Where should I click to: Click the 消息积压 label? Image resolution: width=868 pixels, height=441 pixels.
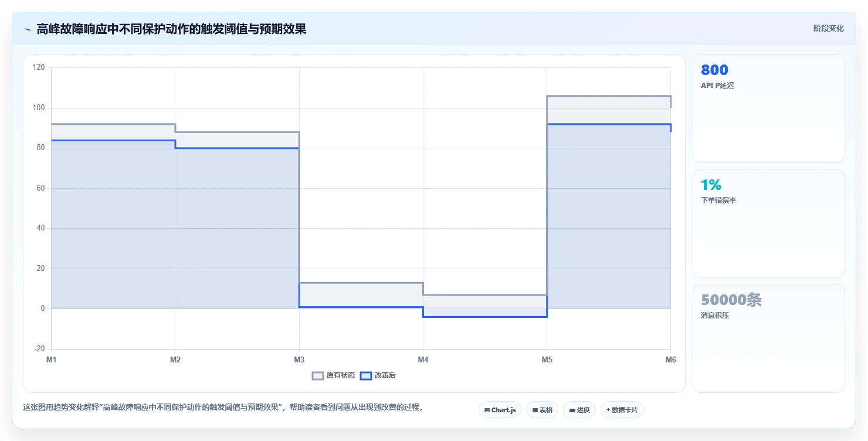pos(715,315)
